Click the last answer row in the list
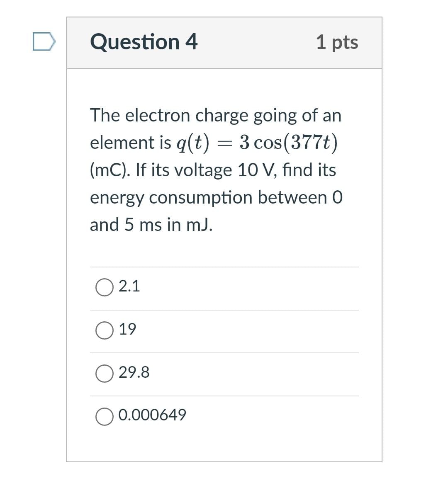The height and width of the screenshot is (488, 448). pyautogui.click(x=224, y=415)
